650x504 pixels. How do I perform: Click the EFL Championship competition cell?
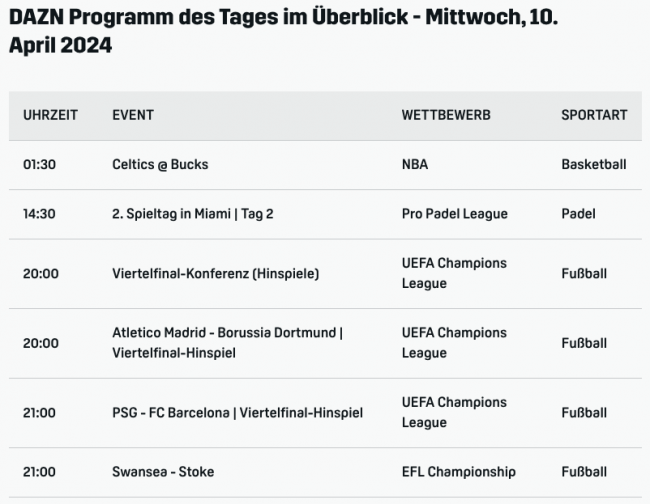coord(458,471)
